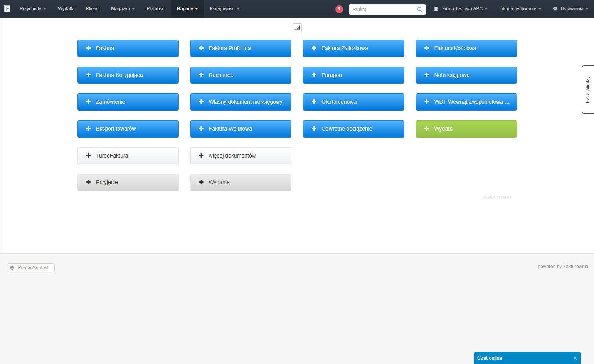Click the dashboard icon beside Firma Testowa ABC
594x364 pixels.
436,9
